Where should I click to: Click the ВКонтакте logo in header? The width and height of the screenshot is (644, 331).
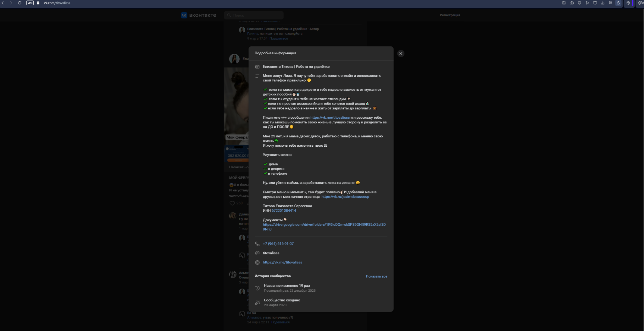click(199, 15)
